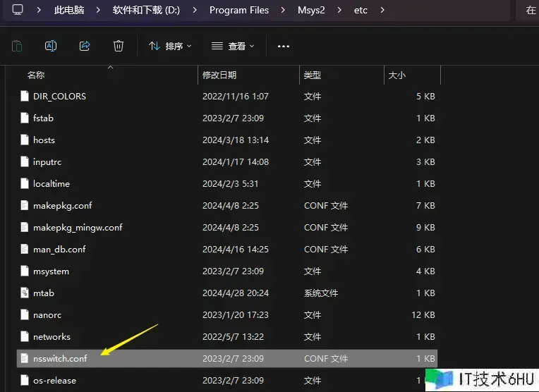Select the nsswitch.conf file
539x392 pixels.
60,358
